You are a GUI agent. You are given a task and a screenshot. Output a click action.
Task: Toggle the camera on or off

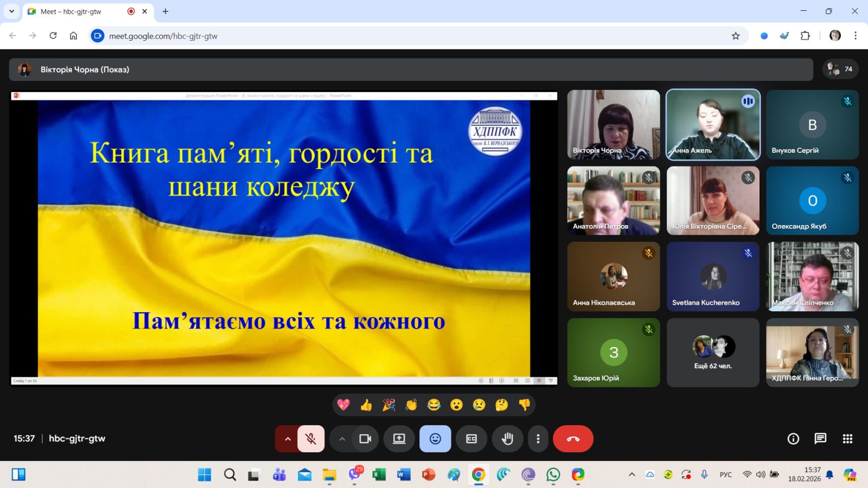(365, 439)
